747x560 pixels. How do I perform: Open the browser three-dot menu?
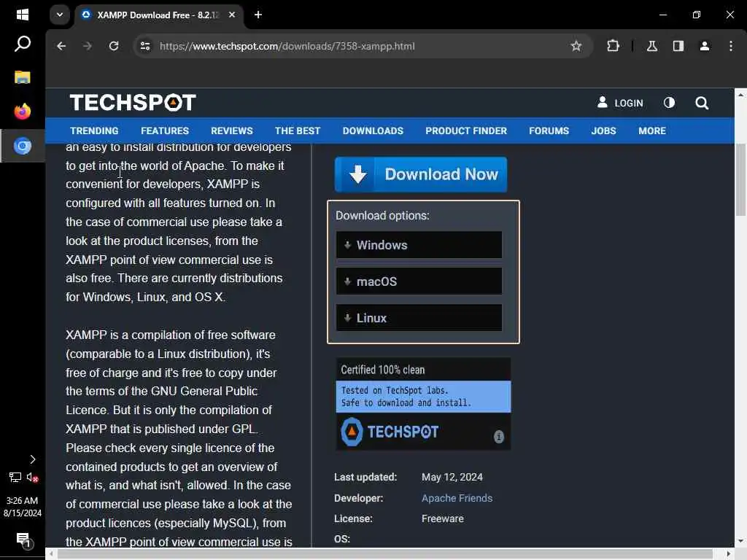(730, 46)
